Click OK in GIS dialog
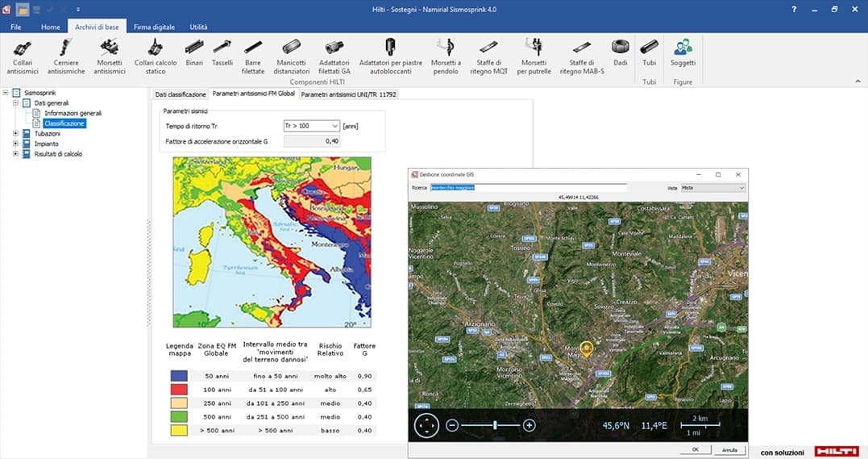This screenshot has height=459, width=868. pos(696,449)
